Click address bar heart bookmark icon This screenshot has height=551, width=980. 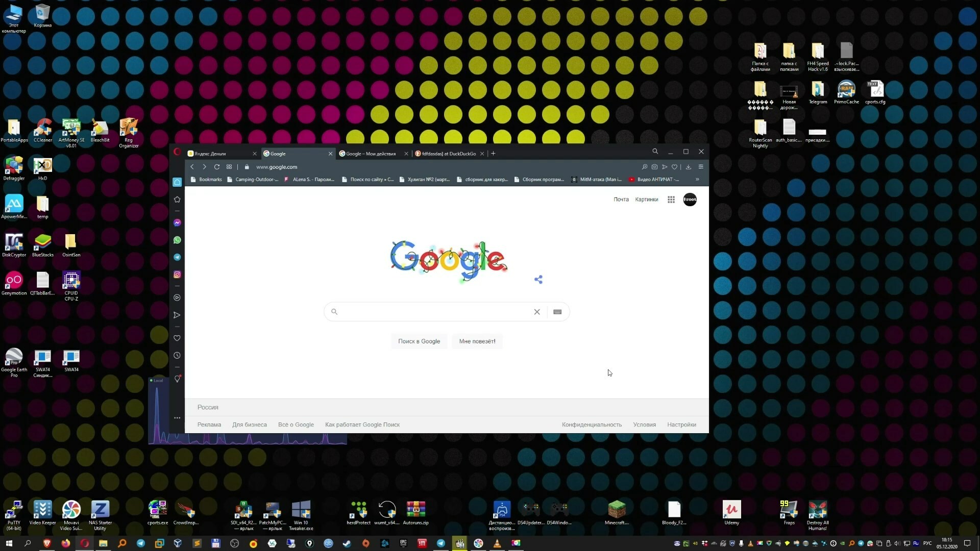(674, 167)
